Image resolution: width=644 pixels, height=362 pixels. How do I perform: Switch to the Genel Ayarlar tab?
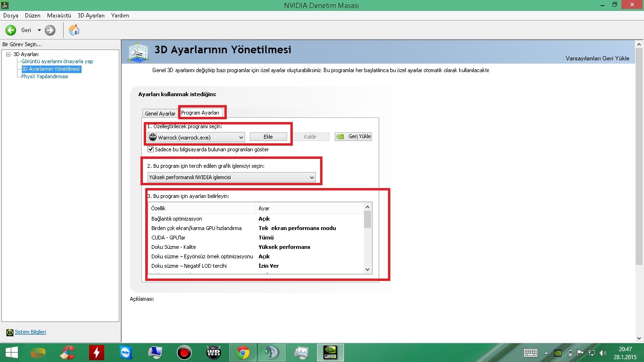pos(160,114)
